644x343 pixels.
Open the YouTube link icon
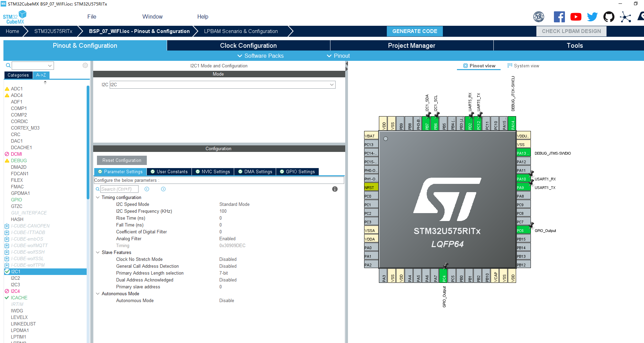pyautogui.click(x=576, y=17)
